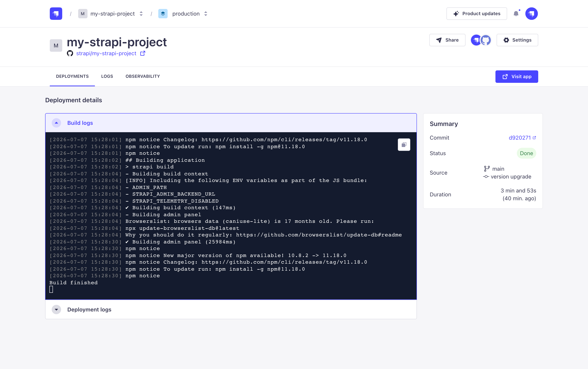Click 'Building admin panel (25984ms)' log line

pos(180,242)
